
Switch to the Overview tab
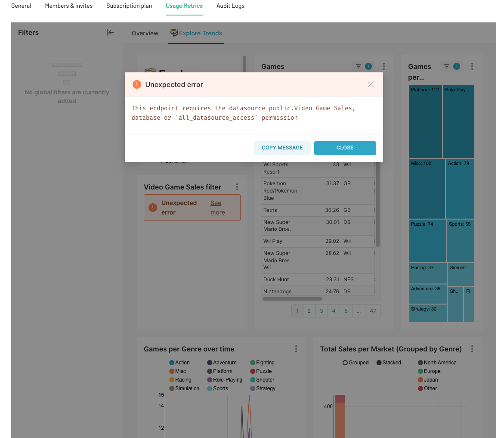145,33
